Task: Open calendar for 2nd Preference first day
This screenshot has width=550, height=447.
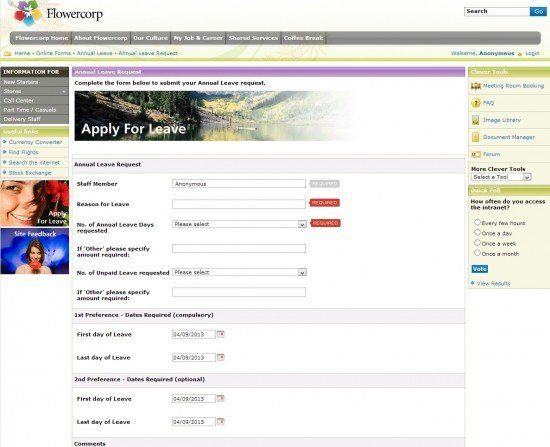Action: [x=221, y=398]
